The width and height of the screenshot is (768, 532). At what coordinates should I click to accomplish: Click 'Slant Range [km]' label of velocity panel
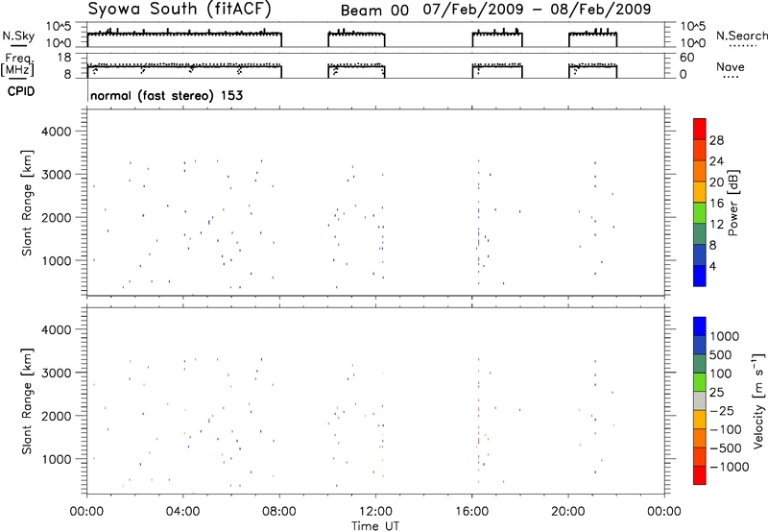pos(27,400)
